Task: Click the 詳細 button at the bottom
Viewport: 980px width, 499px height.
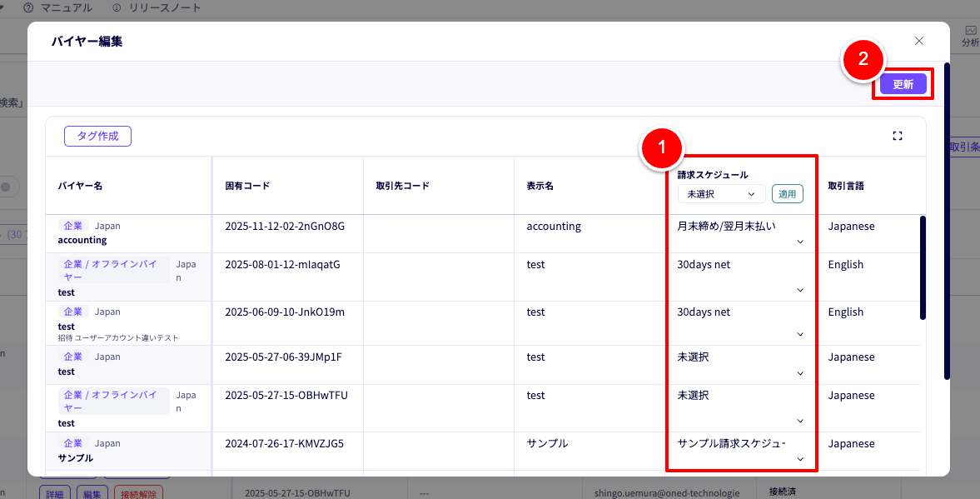Action: [56, 492]
